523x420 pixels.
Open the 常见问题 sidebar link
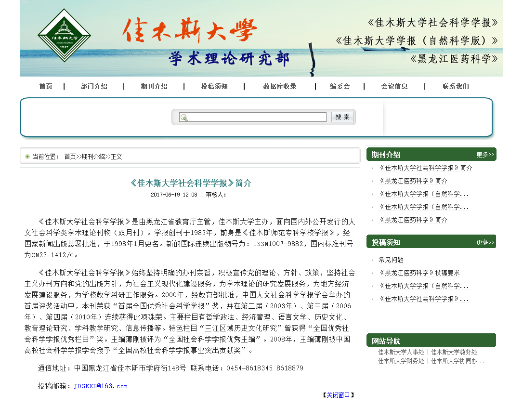point(391,260)
